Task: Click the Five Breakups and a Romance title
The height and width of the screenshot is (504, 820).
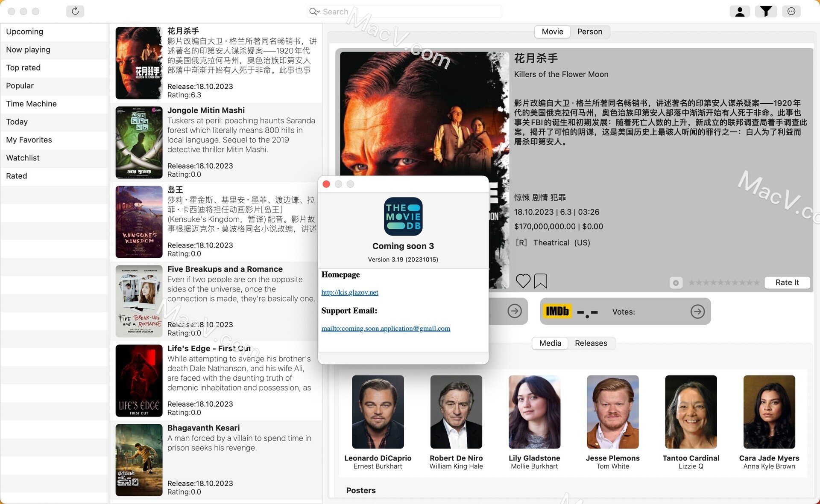Action: (225, 269)
